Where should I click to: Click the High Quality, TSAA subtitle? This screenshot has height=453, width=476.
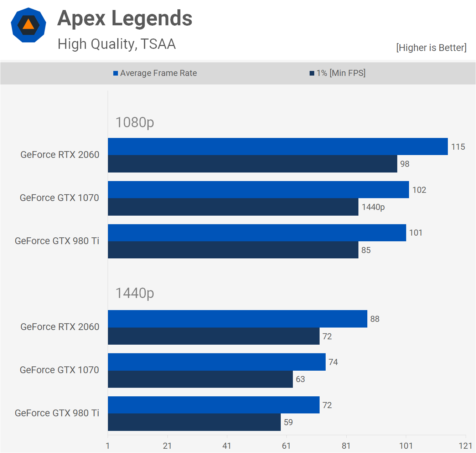[117, 44]
